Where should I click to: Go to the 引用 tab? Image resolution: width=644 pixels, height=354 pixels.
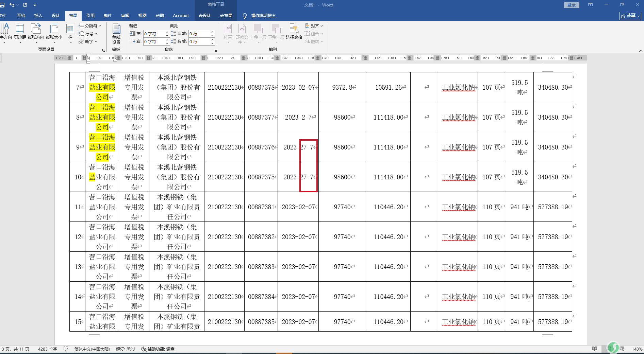(x=90, y=16)
